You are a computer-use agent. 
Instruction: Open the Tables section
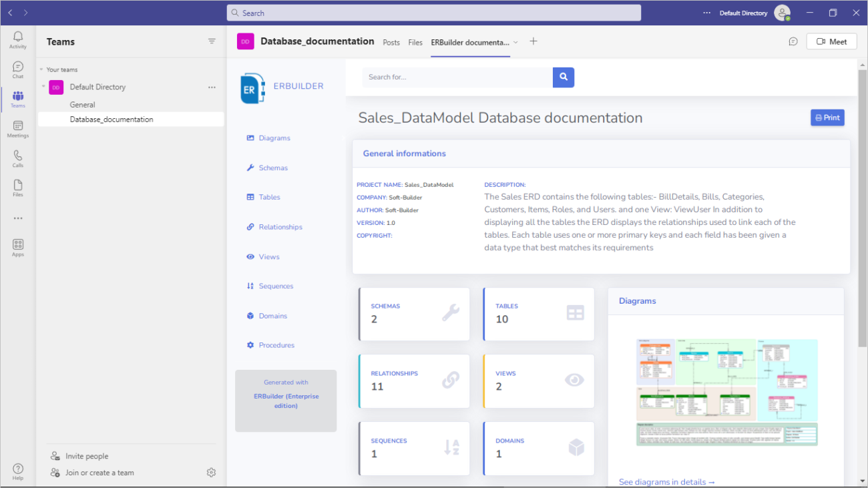coord(269,197)
